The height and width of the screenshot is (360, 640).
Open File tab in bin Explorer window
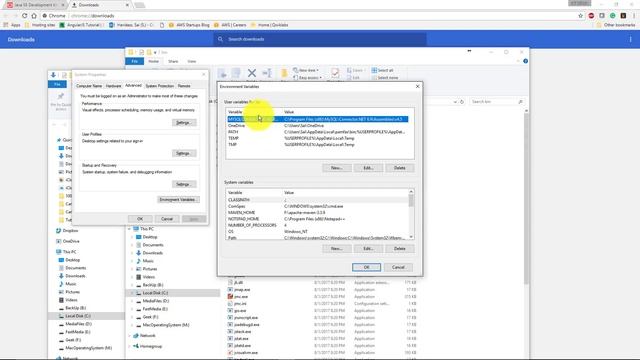[x=134, y=61]
